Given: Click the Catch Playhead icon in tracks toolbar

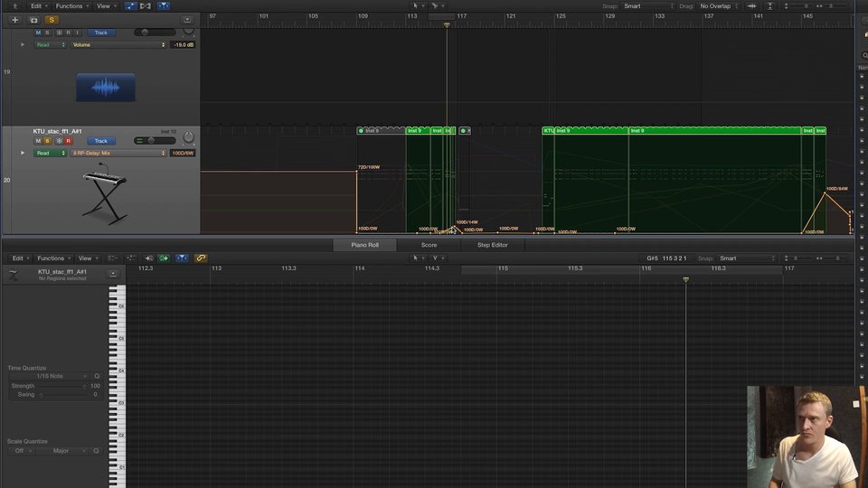Looking at the screenshot, I should [x=164, y=6].
